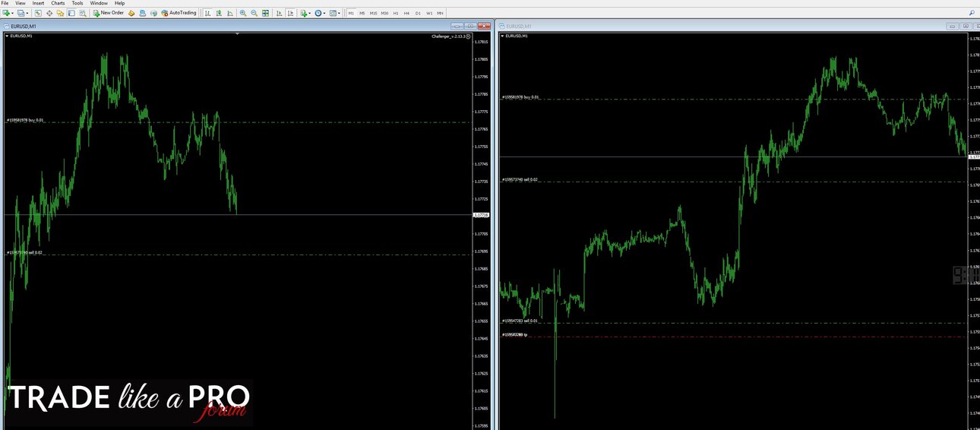
Task: Zoom in on the chart
Action: [243, 13]
